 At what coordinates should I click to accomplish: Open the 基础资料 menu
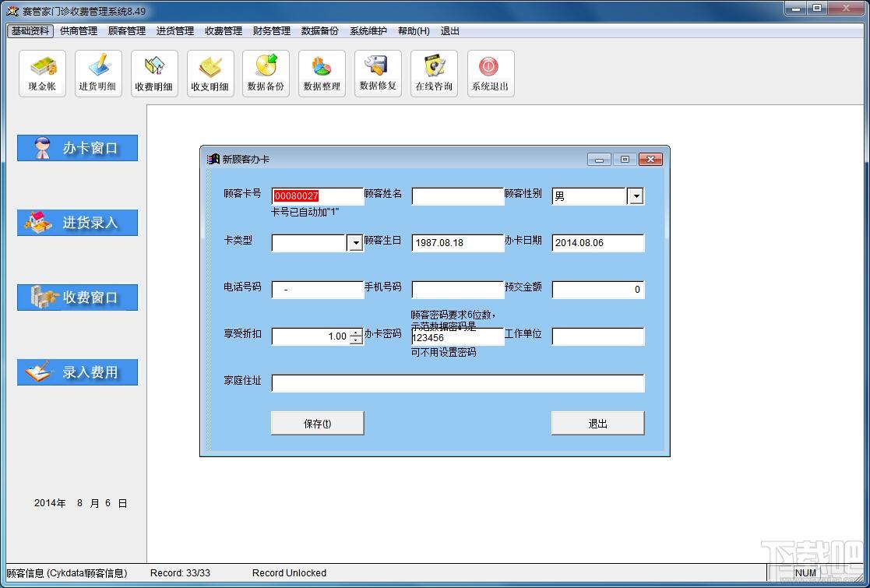30,31
